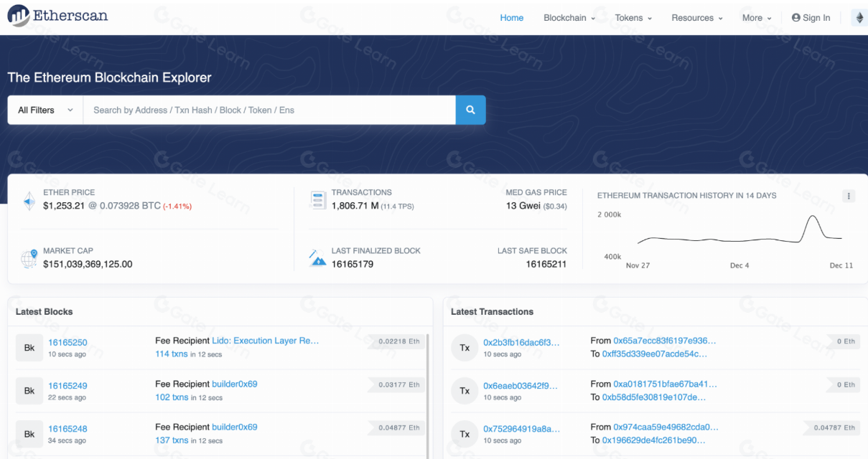Screen dimensions: 868x459
Task: Click the search by address input field
Action: 269,110
